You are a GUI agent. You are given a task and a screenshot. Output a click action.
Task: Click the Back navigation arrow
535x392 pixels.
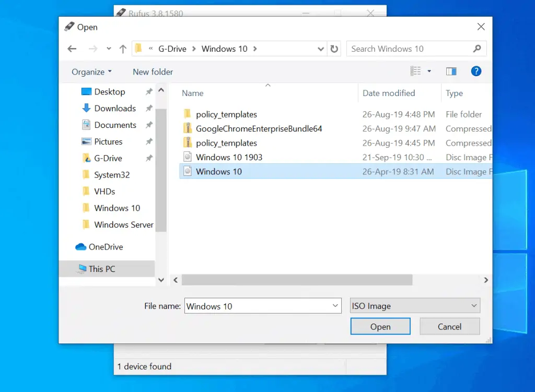coord(72,49)
